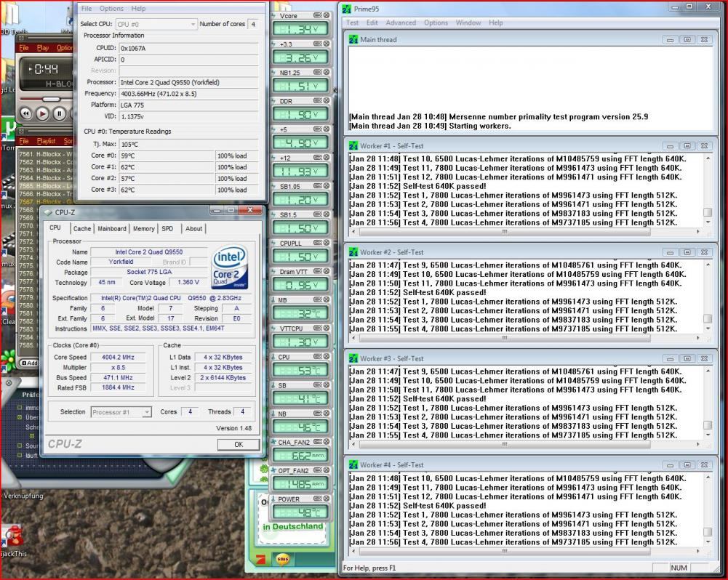Close the MB temperature gadget
Viewport: 728px width, 580px height.
[327, 299]
